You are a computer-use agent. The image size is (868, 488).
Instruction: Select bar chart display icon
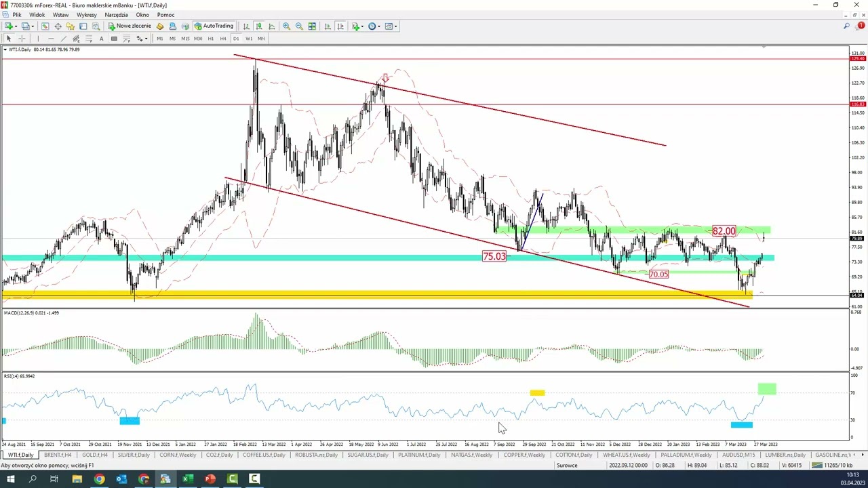pyautogui.click(x=246, y=26)
